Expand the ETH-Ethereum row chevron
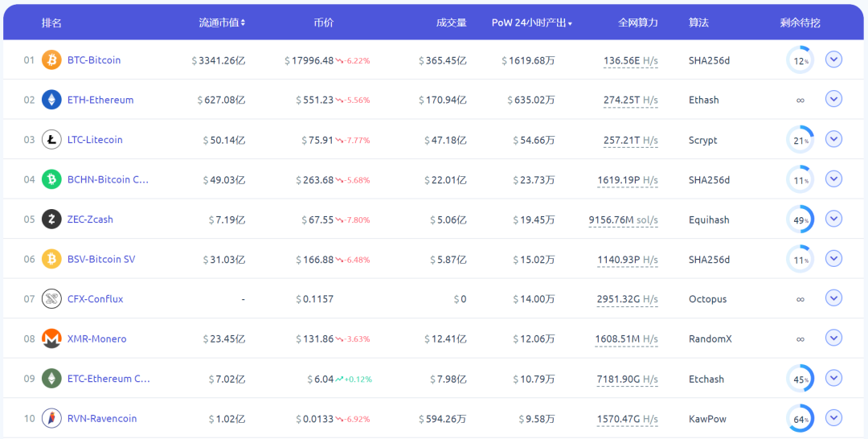This screenshot has width=868, height=439. 833,99
